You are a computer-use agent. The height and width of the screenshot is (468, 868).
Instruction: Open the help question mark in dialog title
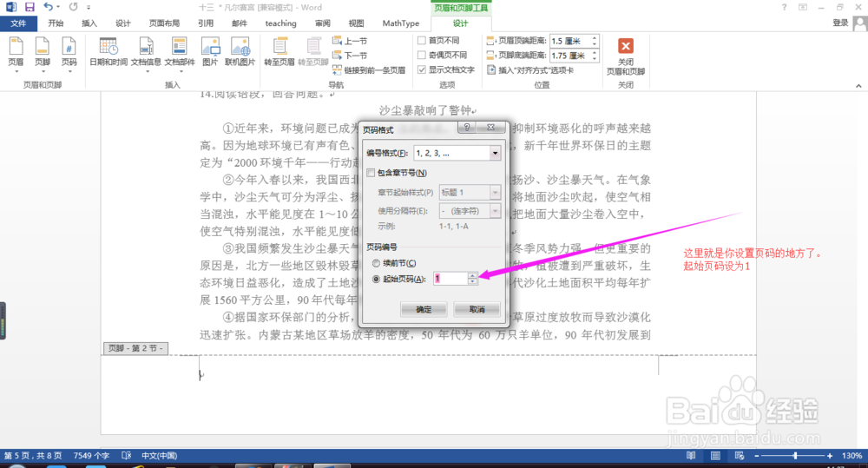click(467, 128)
